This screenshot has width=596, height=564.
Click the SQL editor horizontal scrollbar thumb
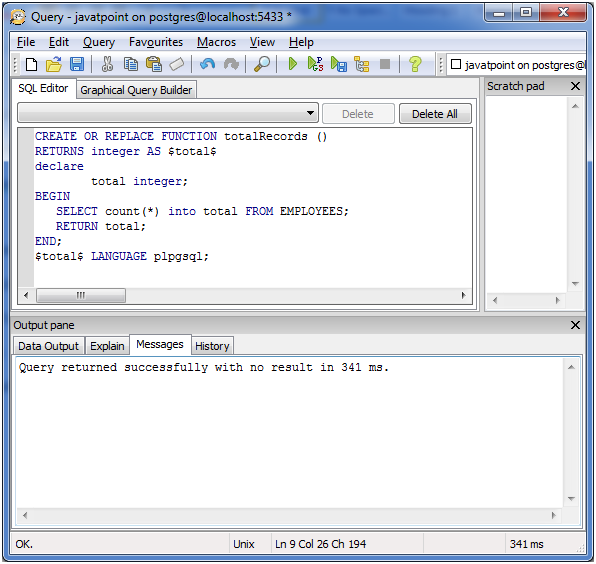pyautogui.click(x=81, y=295)
